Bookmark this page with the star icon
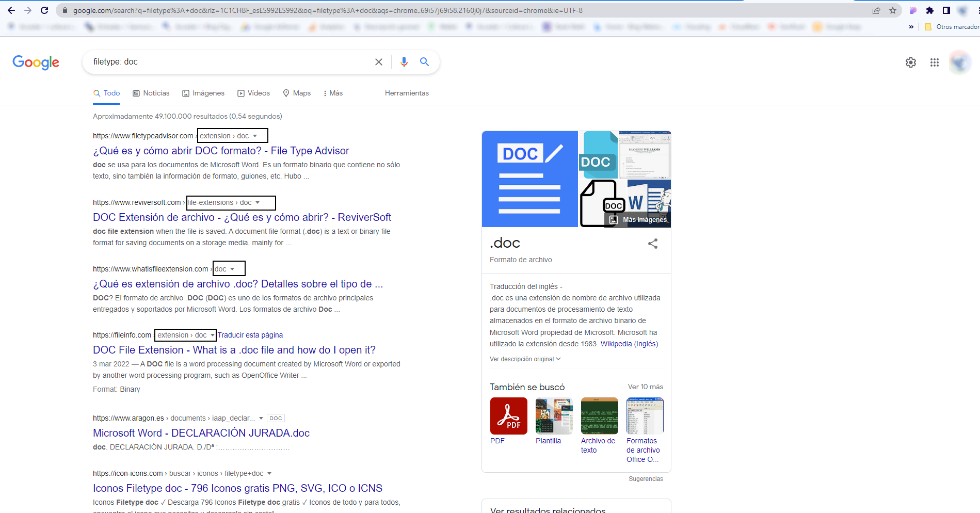980x513 pixels. (x=893, y=10)
